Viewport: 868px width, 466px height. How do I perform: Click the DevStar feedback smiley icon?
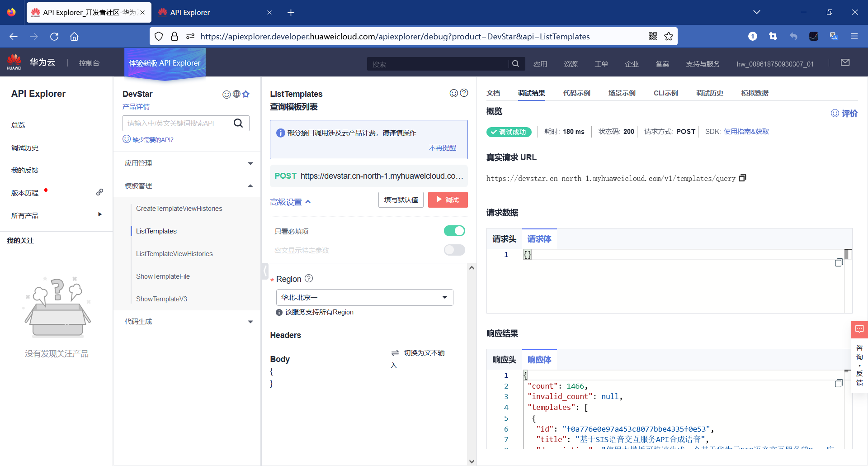[226, 94]
